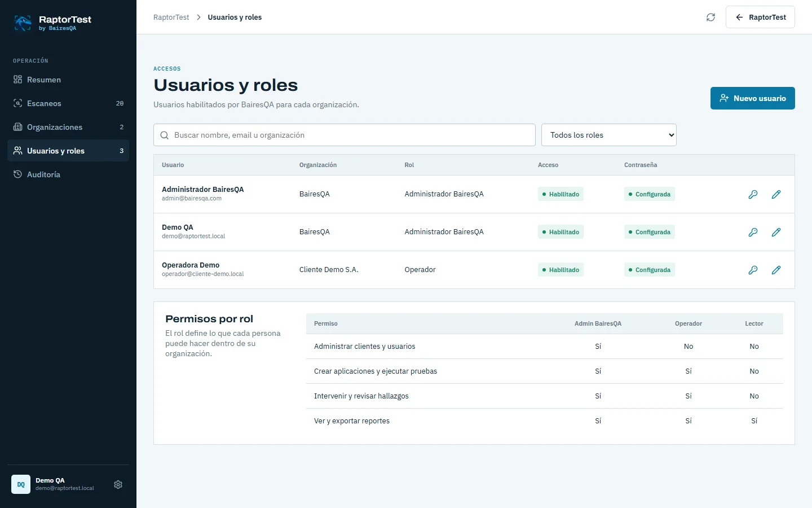Click the key icon for Demo QA user
812x508 pixels.
click(753, 232)
